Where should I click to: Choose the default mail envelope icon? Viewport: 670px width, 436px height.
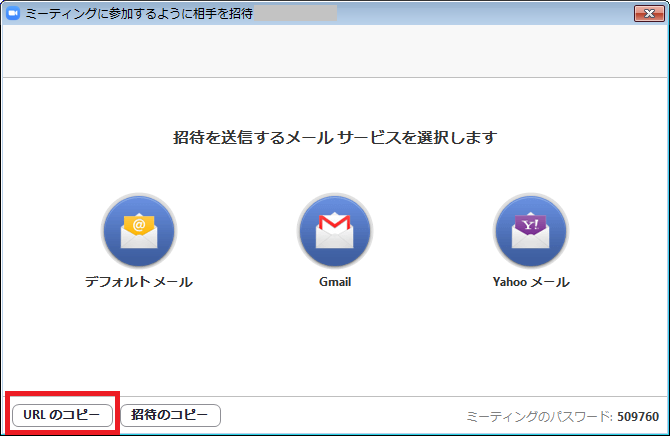coord(139,231)
